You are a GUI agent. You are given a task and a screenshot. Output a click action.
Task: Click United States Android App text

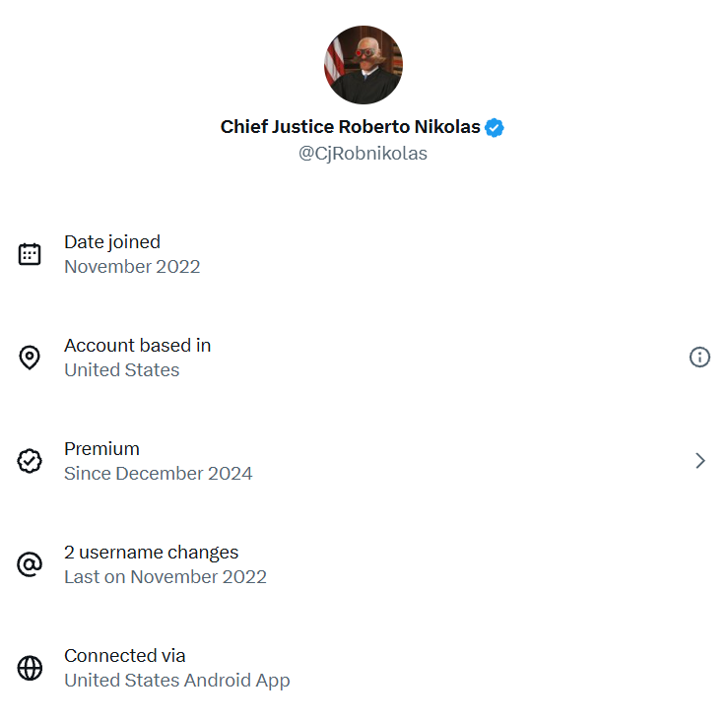coord(177,681)
